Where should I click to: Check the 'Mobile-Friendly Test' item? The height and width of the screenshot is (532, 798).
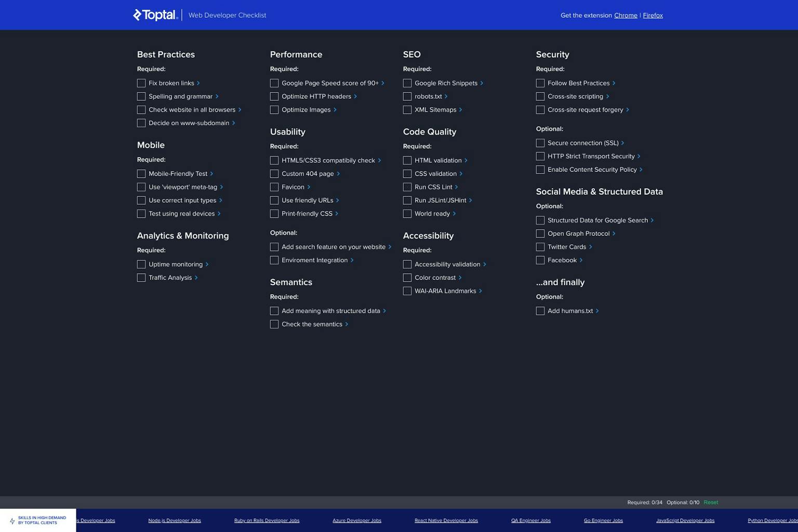click(x=141, y=174)
